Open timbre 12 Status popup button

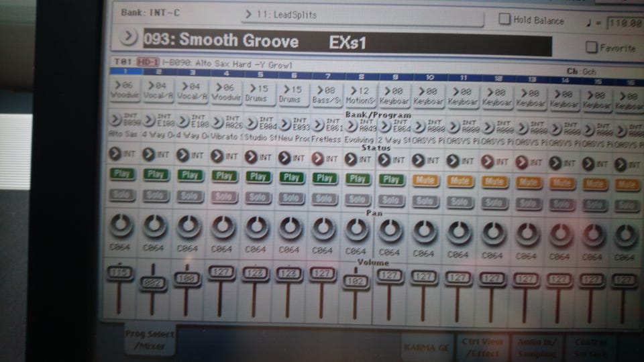click(487, 162)
